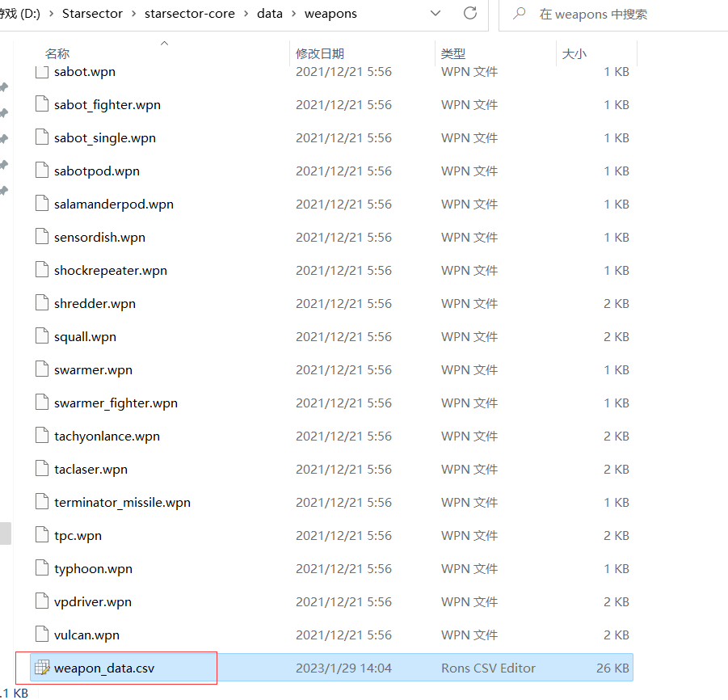Viewport: 728px width, 700px height.
Task: Click the refresh button in address bar
Action: [469, 14]
